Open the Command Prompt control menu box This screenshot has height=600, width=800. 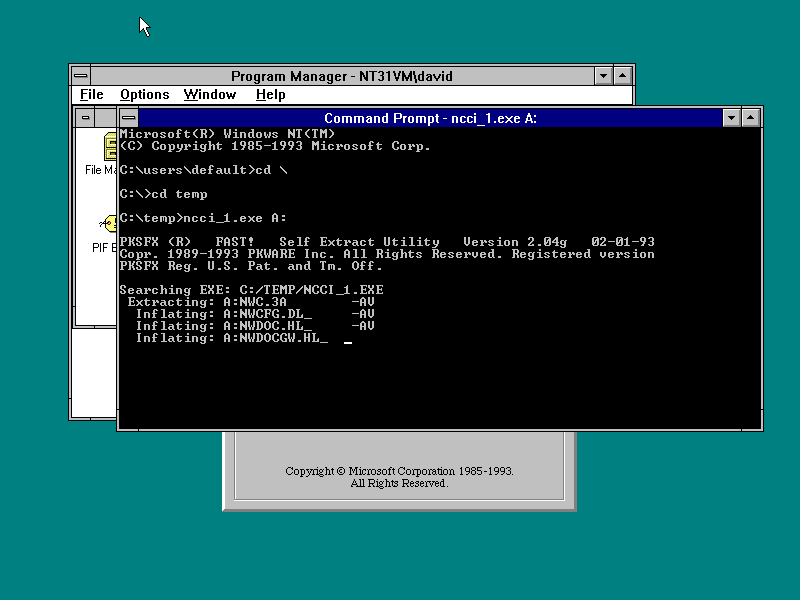pos(129,118)
